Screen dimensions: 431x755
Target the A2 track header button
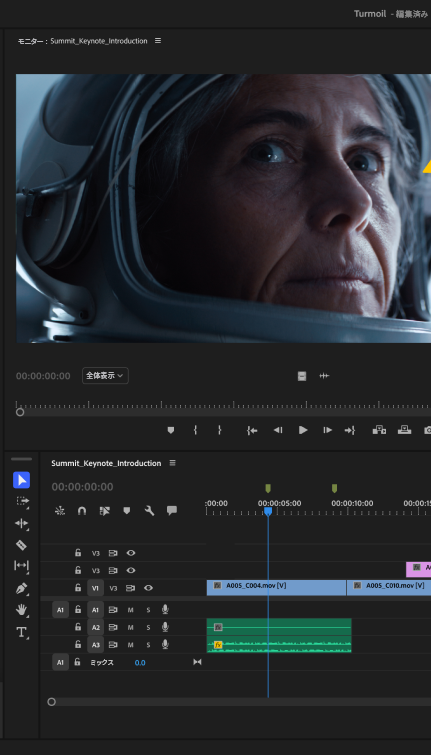pyautogui.click(x=95, y=627)
